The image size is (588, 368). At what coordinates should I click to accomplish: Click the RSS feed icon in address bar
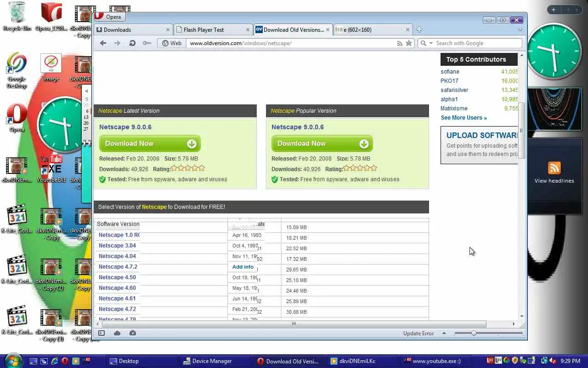[x=400, y=43]
